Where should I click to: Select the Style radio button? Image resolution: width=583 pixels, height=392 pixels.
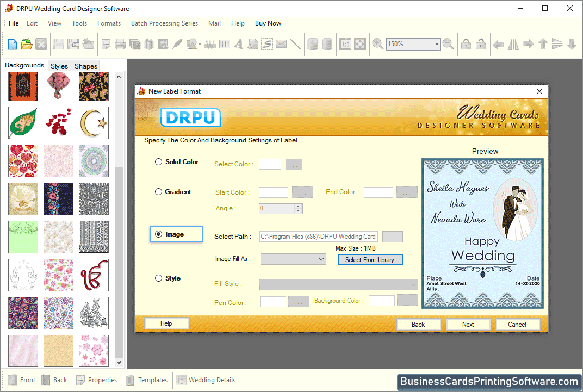coord(158,278)
